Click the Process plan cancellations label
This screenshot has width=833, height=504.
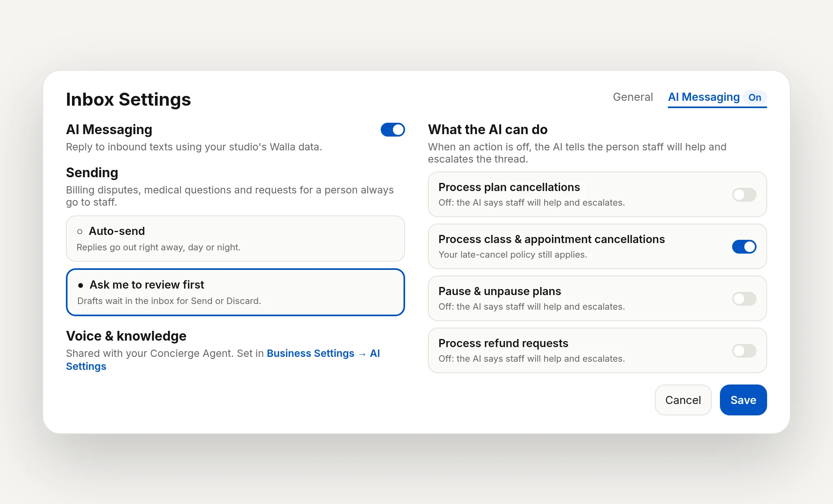point(509,187)
